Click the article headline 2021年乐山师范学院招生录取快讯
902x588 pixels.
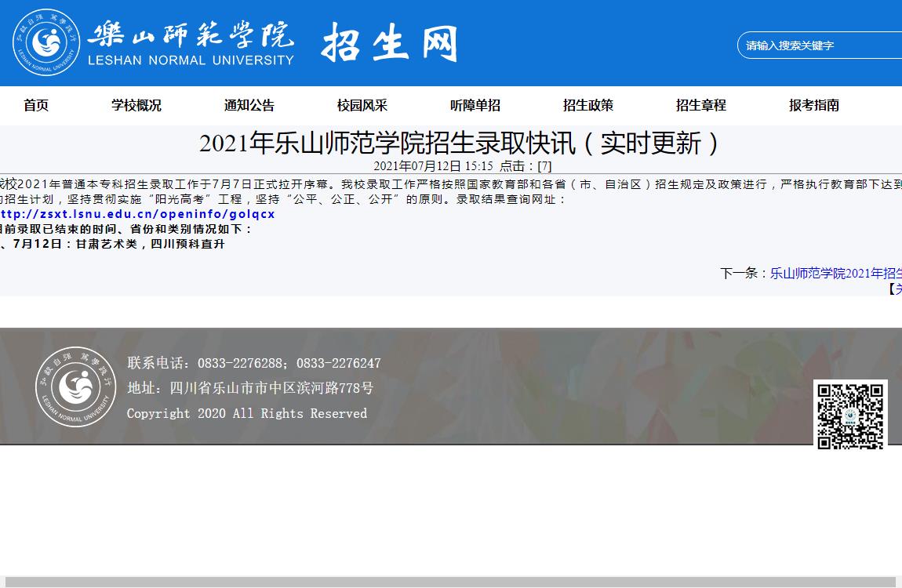click(460, 143)
